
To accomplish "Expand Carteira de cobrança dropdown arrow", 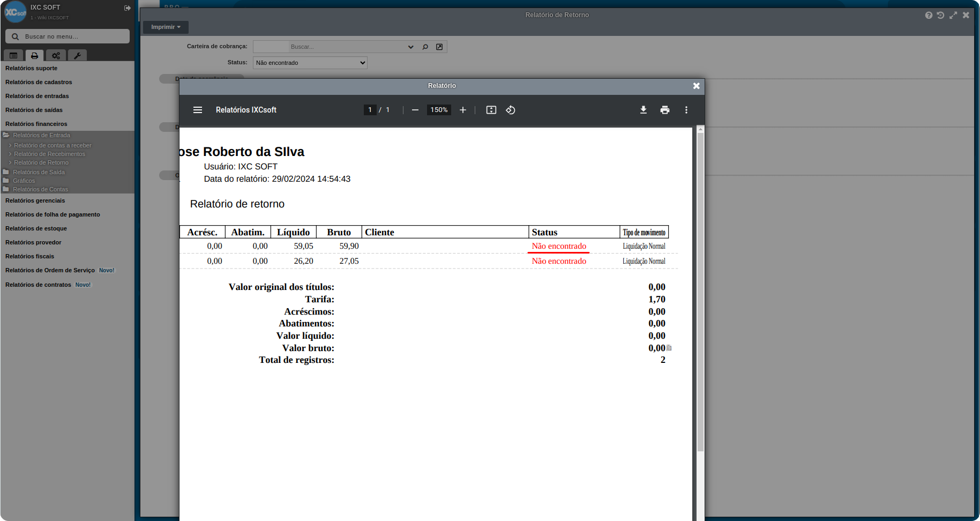I will (411, 47).
